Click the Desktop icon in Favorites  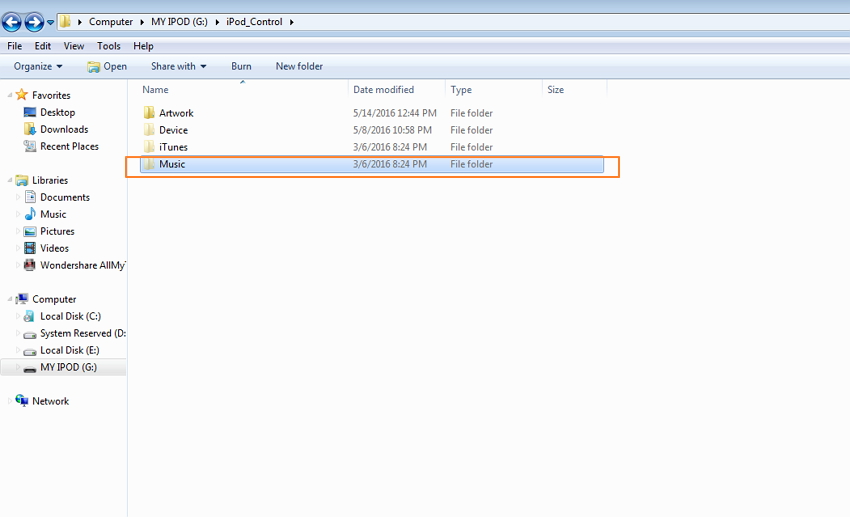[30, 112]
